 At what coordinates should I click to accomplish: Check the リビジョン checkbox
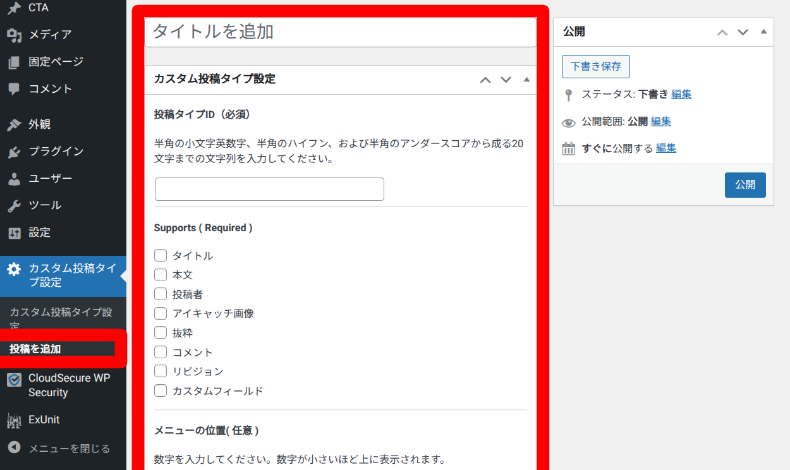pos(160,371)
